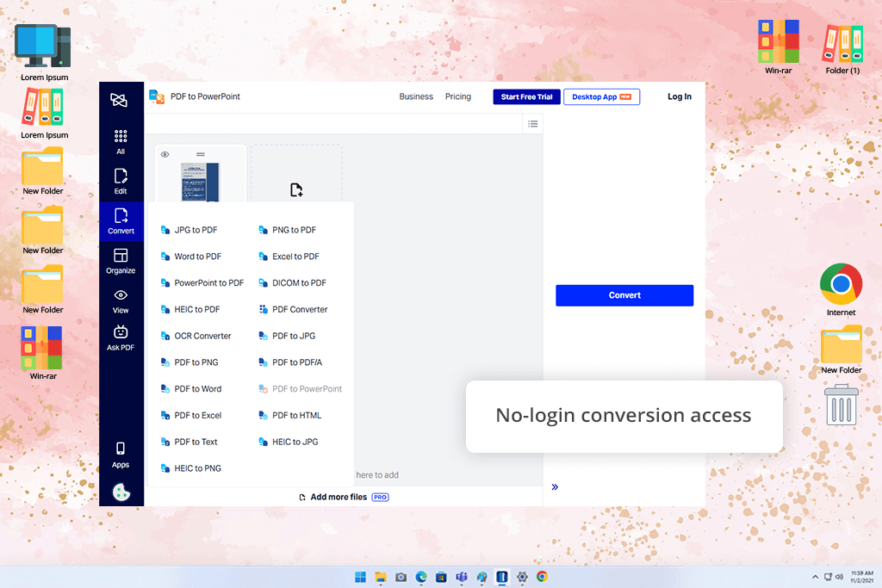Image resolution: width=882 pixels, height=588 pixels.
Task: Open the Recycle Bin desktop icon
Action: [841, 405]
